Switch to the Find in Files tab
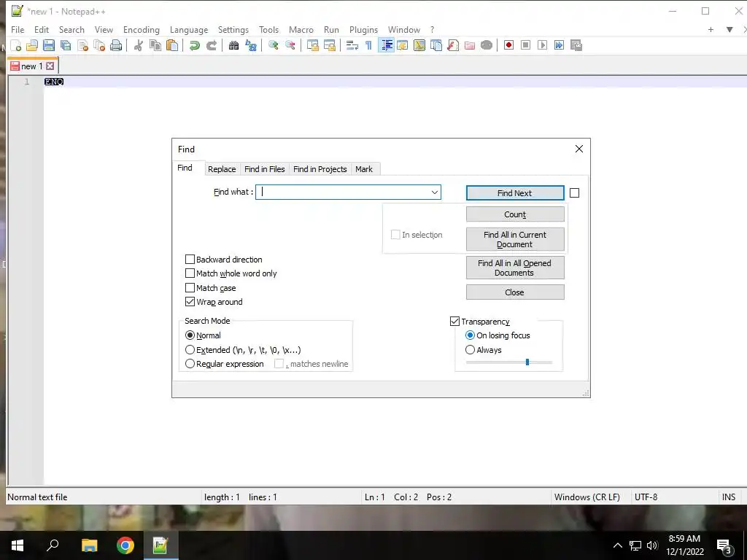 point(264,169)
